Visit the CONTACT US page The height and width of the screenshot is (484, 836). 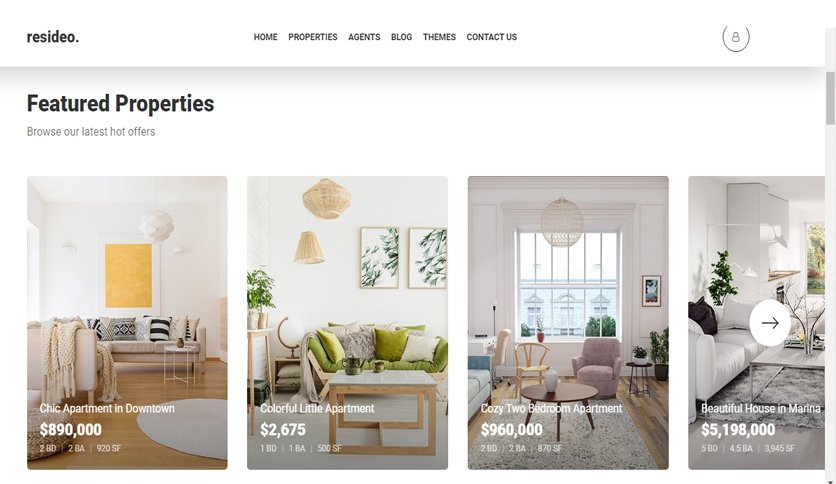click(492, 37)
